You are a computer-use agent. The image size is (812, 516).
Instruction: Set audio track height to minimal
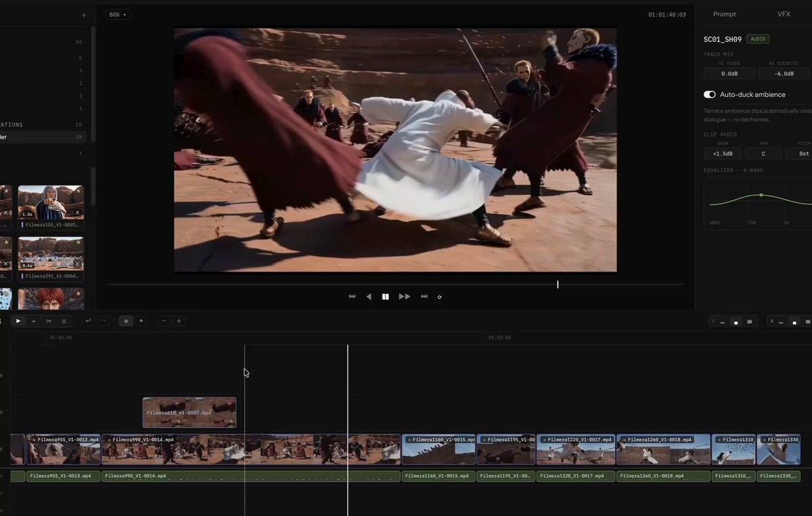[781, 322]
